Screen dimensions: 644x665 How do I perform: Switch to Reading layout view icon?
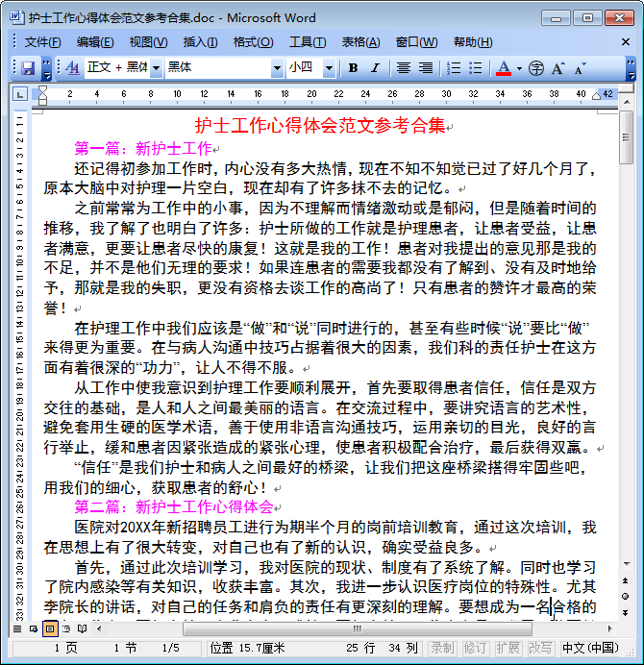(83, 628)
